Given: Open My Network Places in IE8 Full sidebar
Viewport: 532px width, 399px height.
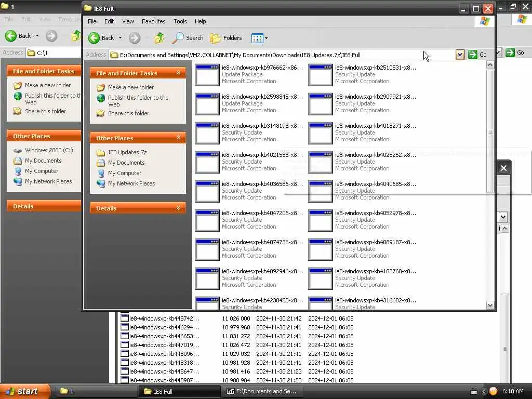Looking at the screenshot, I should pyautogui.click(x=131, y=183).
